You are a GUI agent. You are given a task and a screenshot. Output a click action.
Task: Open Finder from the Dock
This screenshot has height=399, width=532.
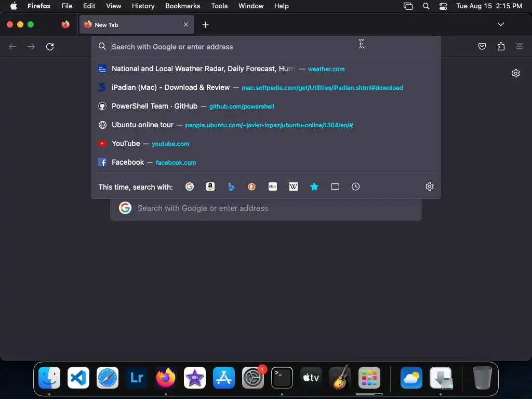pyautogui.click(x=49, y=378)
